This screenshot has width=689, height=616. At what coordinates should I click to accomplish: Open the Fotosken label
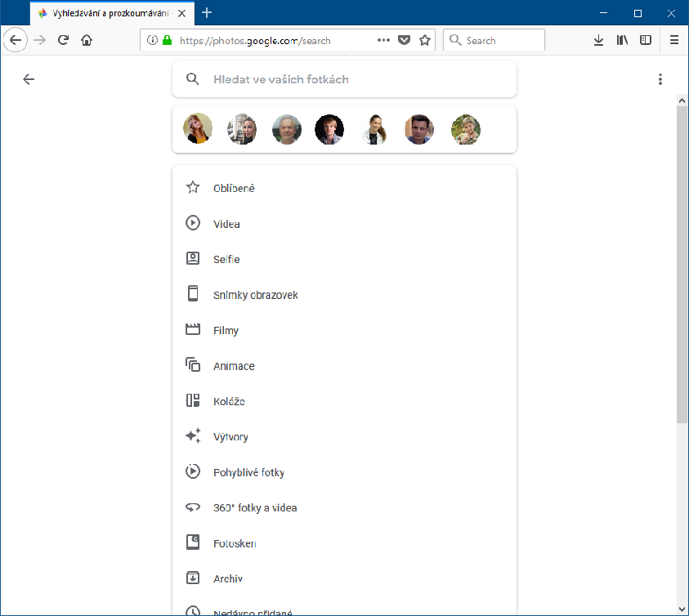coord(235,543)
